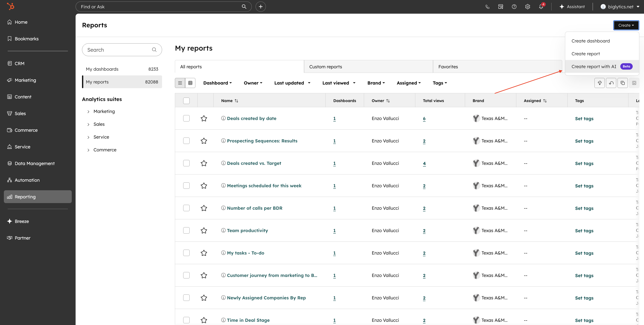Screen dimensions: 644x325
Task: Check the Deals created by date row
Action: 186,118
